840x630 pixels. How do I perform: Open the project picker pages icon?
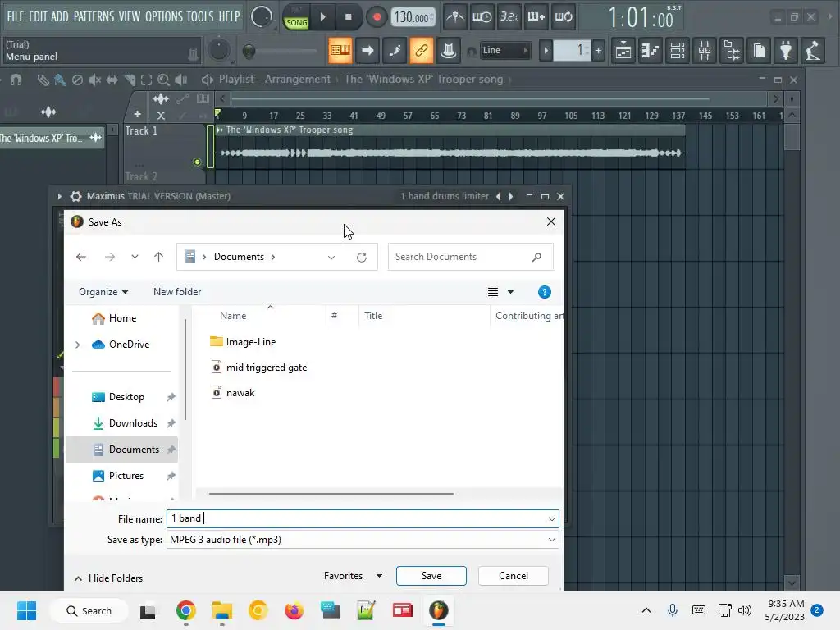click(759, 50)
